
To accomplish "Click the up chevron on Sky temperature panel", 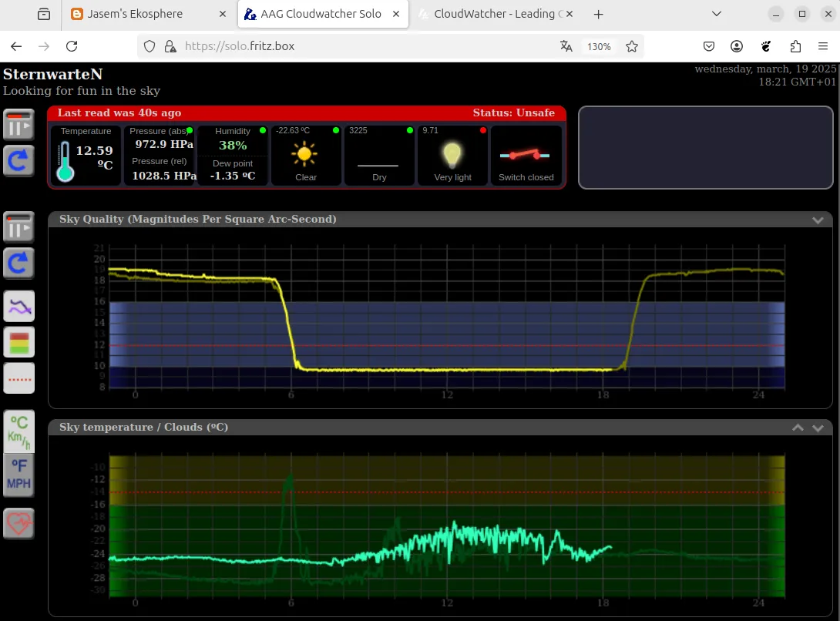I will 798,428.
